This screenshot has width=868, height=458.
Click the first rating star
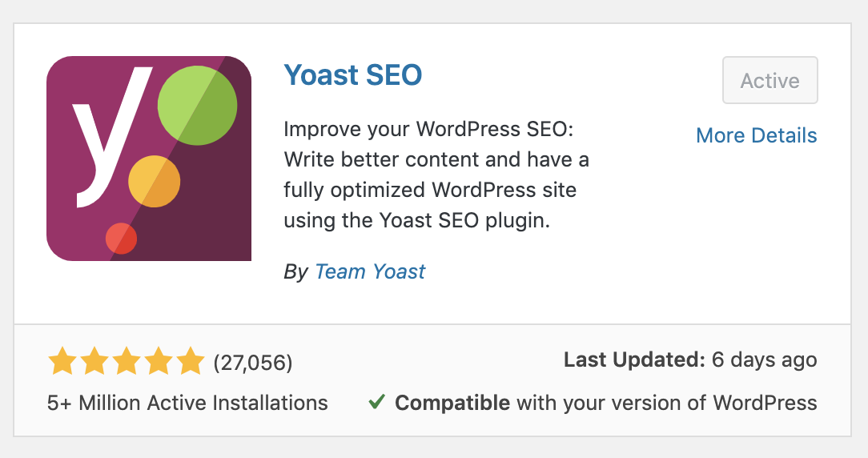coord(62,362)
